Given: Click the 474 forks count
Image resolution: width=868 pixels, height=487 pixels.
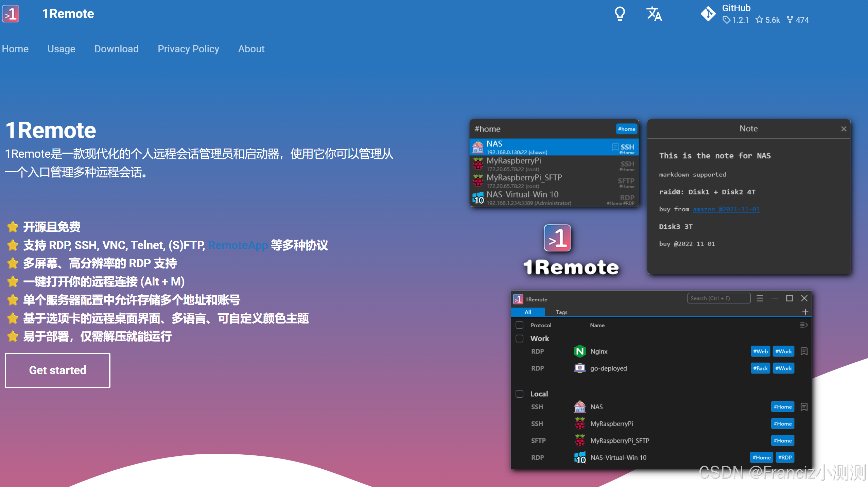Looking at the screenshot, I should point(798,20).
